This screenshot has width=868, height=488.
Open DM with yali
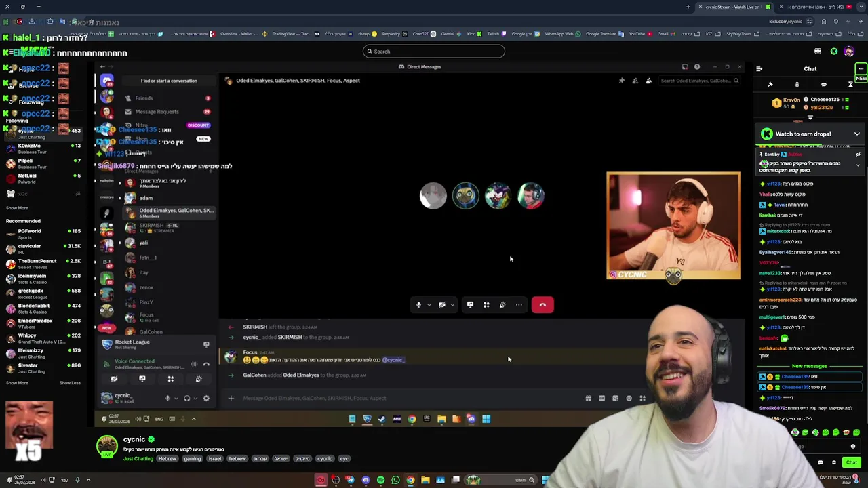(168, 243)
